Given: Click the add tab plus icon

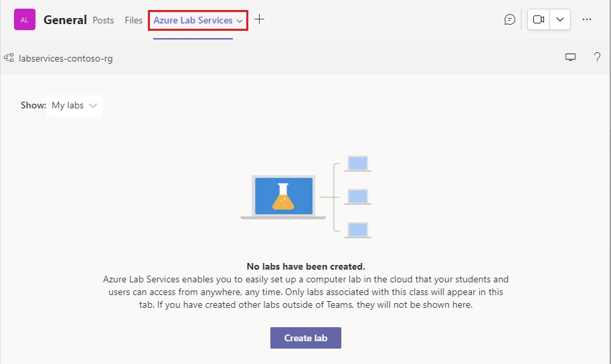Looking at the screenshot, I should tap(259, 19).
